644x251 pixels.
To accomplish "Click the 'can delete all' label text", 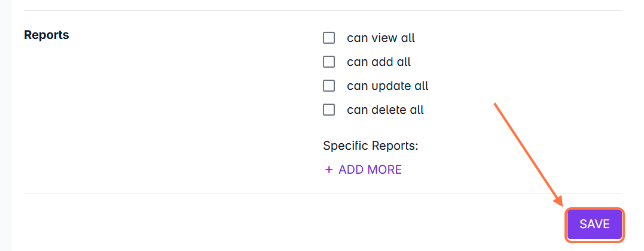I will (x=385, y=110).
